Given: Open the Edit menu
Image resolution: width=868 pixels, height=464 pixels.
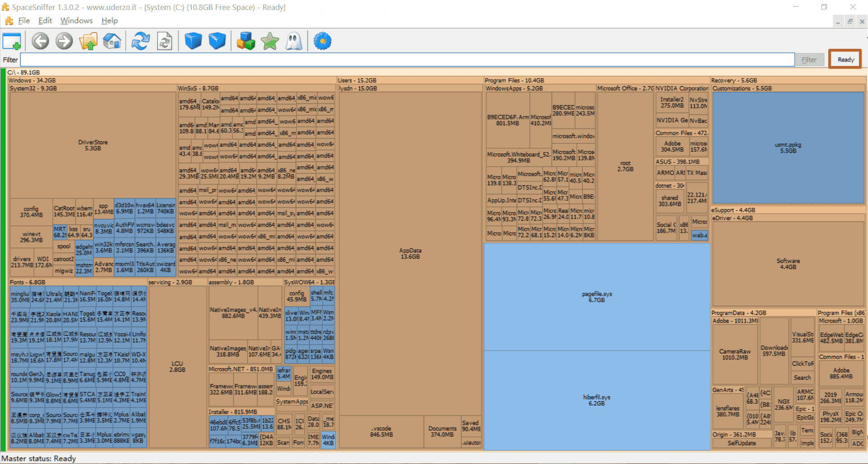Looking at the screenshot, I should pyautogui.click(x=45, y=21).
